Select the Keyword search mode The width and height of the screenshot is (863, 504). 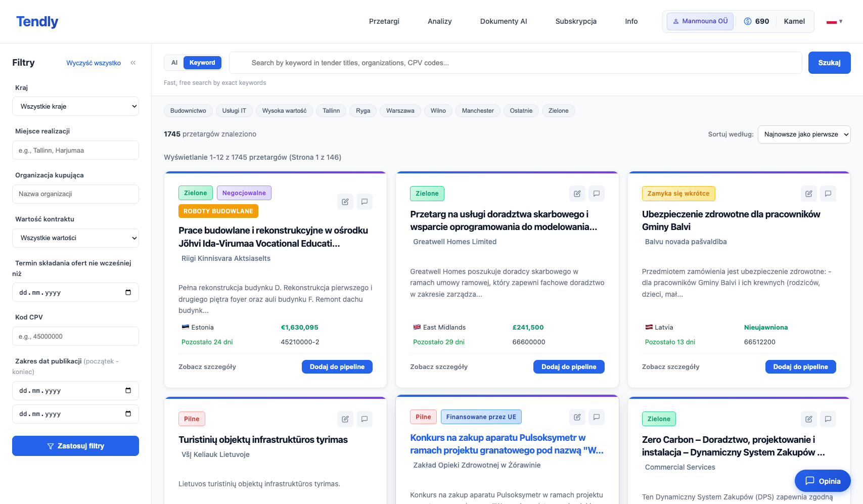pos(202,63)
